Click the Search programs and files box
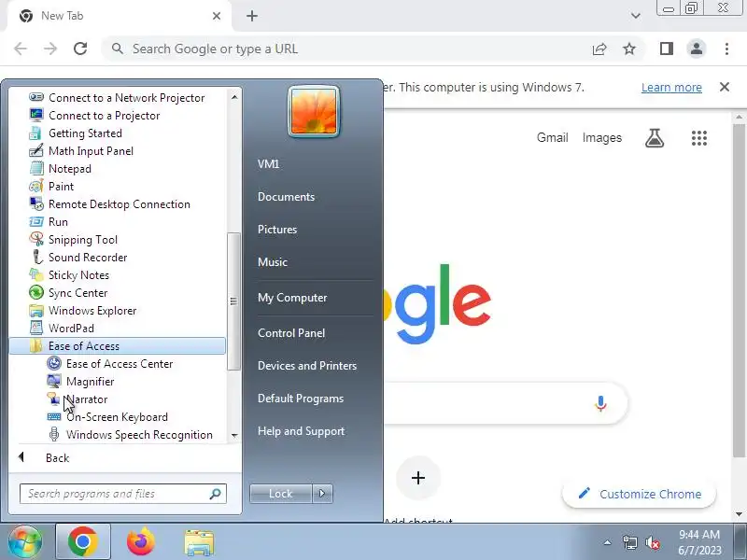 pos(123,494)
